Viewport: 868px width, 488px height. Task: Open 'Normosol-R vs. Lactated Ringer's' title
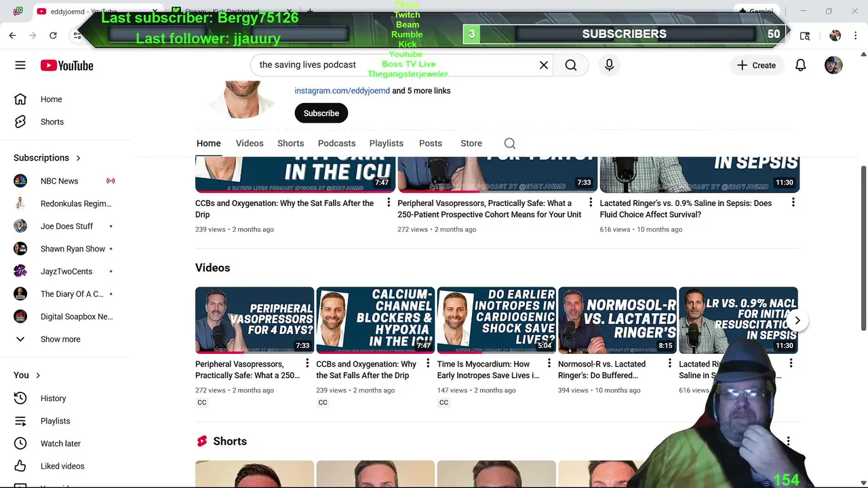click(601, 369)
